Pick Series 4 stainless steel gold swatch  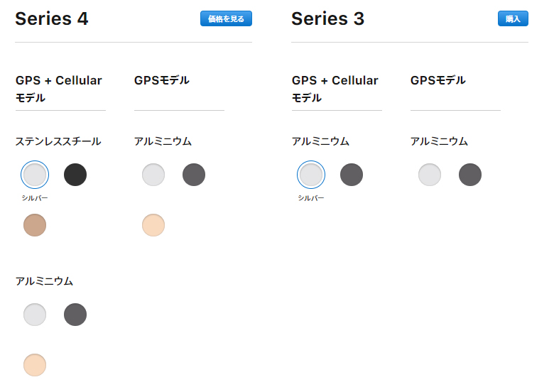point(35,225)
